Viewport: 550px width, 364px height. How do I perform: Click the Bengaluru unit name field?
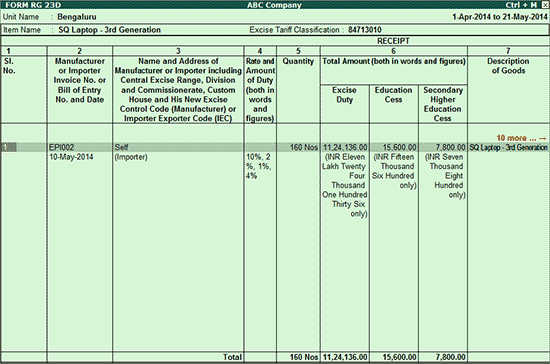pos(77,17)
